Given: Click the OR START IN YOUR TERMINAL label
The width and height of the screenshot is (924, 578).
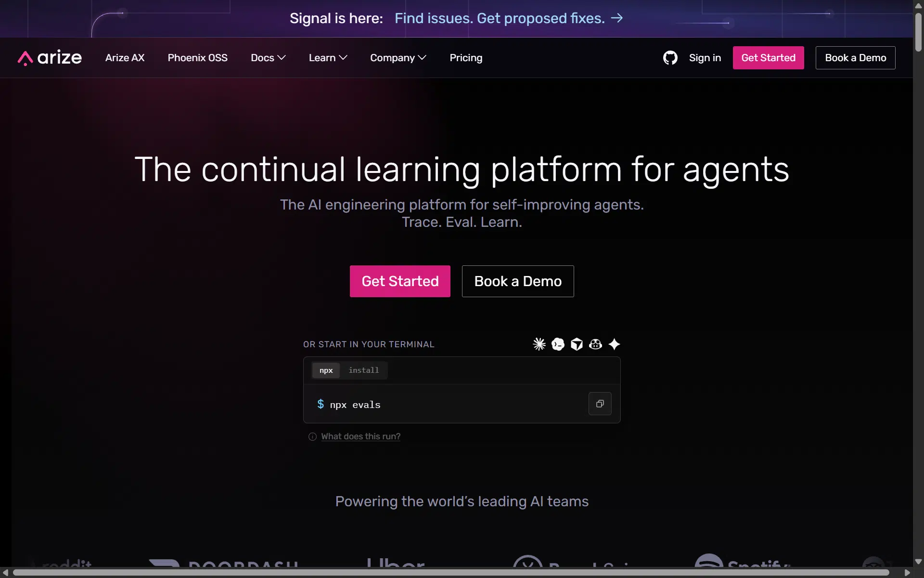Looking at the screenshot, I should click(369, 344).
